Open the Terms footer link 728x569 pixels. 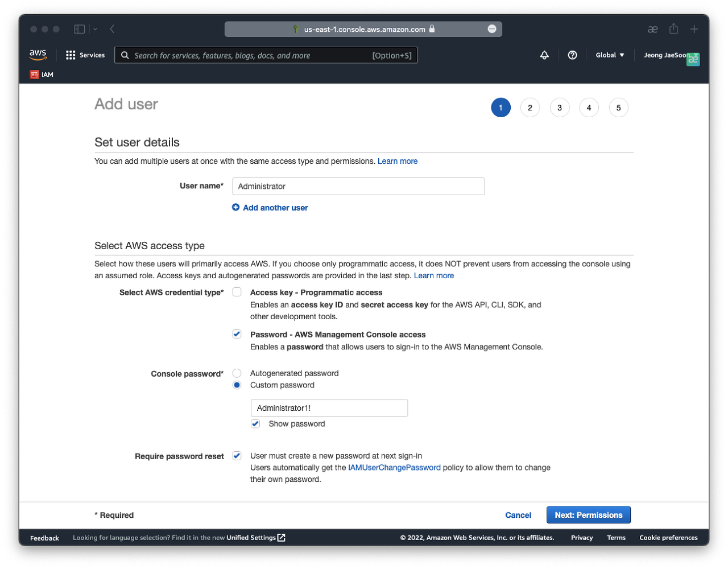(616, 538)
